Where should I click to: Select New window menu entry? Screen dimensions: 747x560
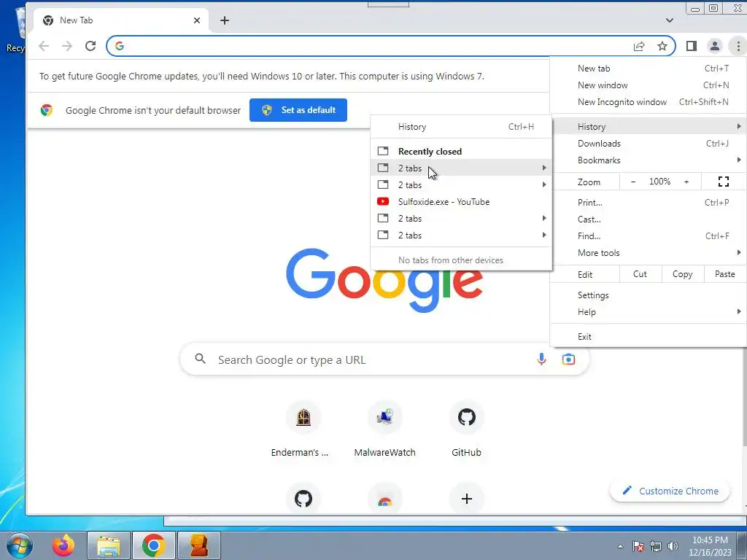(648, 85)
